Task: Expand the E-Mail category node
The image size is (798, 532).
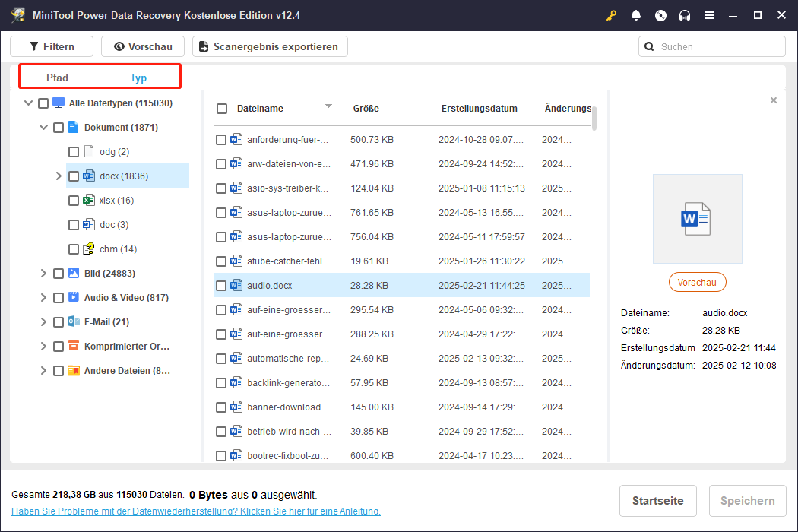Action: (43, 321)
